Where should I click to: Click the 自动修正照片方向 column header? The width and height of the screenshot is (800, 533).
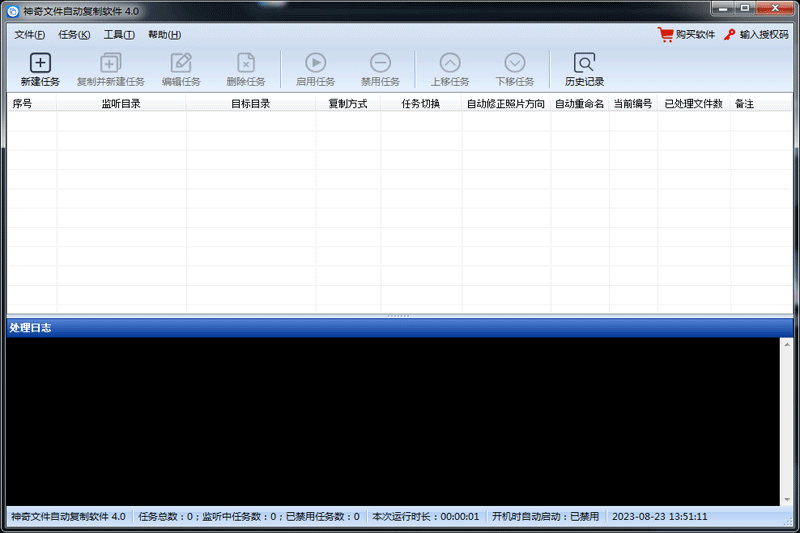point(506,104)
